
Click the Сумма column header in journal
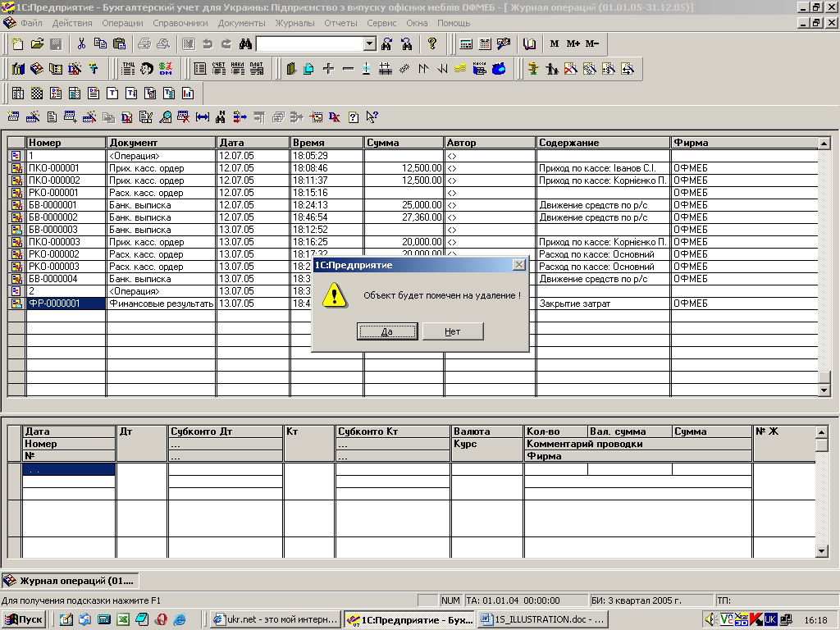[x=404, y=143]
